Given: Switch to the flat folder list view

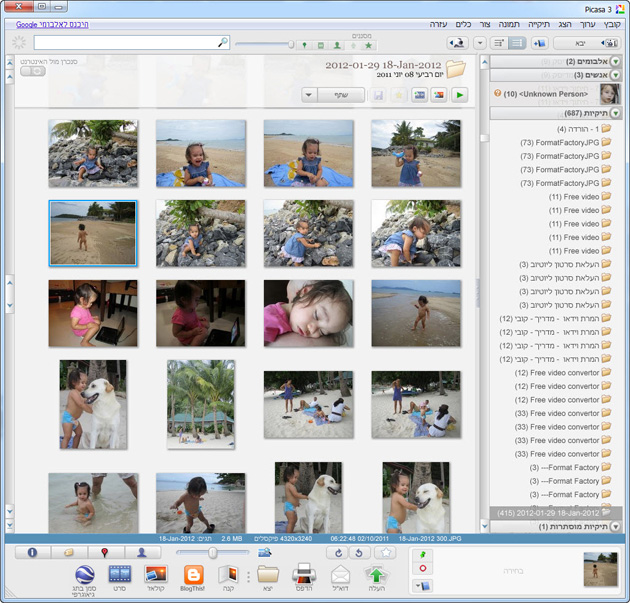Looking at the screenshot, I should click(x=517, y=43).
